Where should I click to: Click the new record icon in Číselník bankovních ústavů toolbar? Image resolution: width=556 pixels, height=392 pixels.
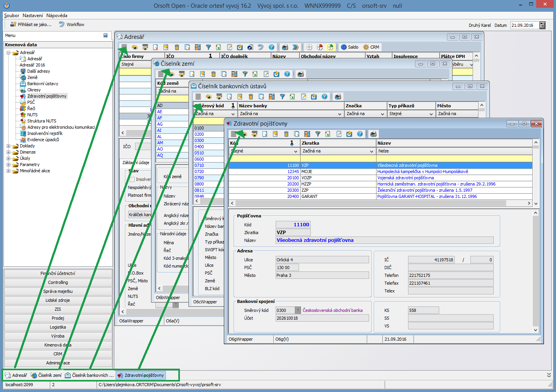pos(230,97)
